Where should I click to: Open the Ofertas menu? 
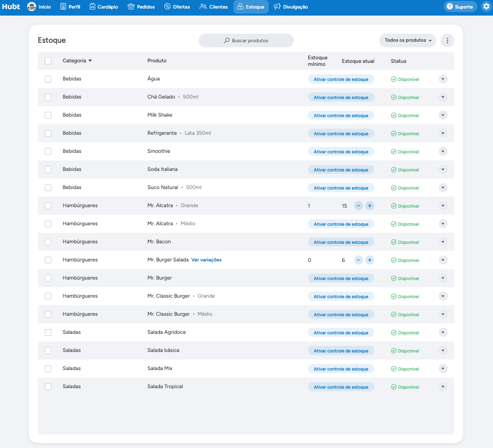pos(177,7)
